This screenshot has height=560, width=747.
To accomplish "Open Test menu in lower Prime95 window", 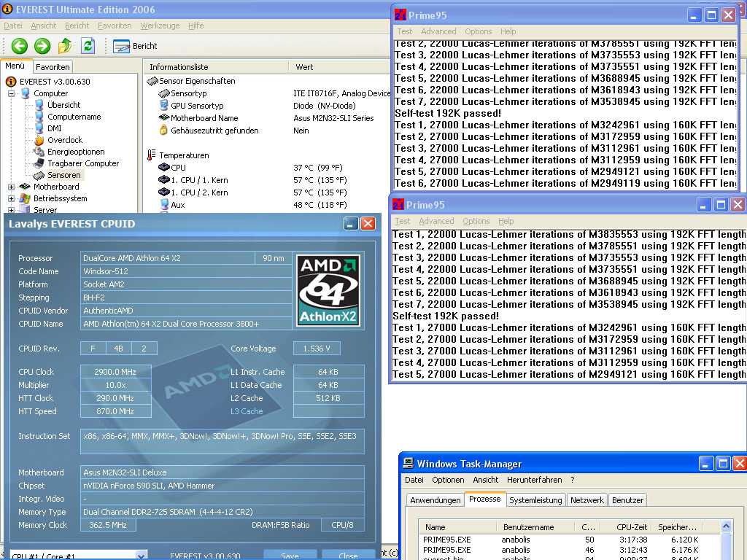I will tap(402, 221).
